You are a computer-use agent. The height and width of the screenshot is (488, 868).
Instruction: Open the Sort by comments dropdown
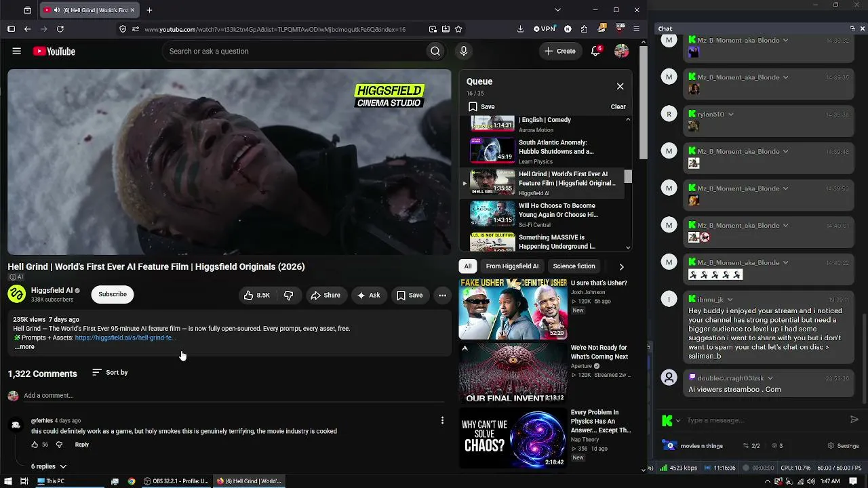(x=110, y=372)
